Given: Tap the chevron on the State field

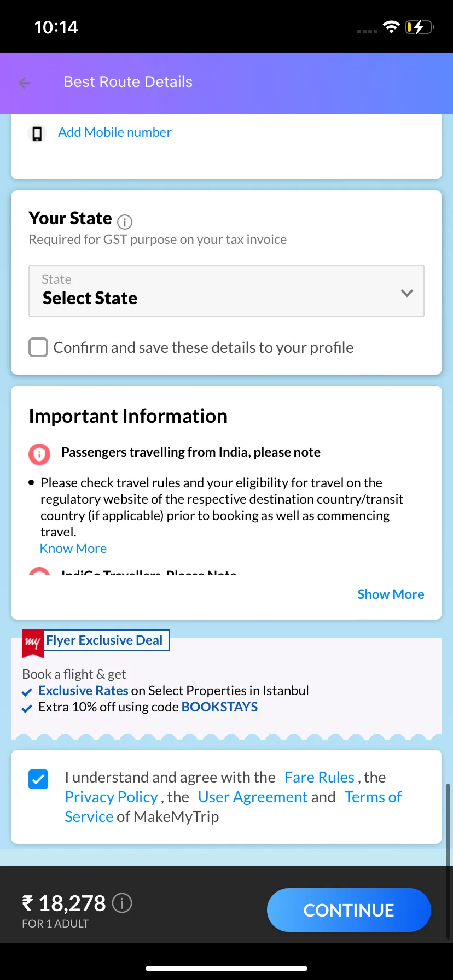Looking at the screenshot, I should (406, 293).
